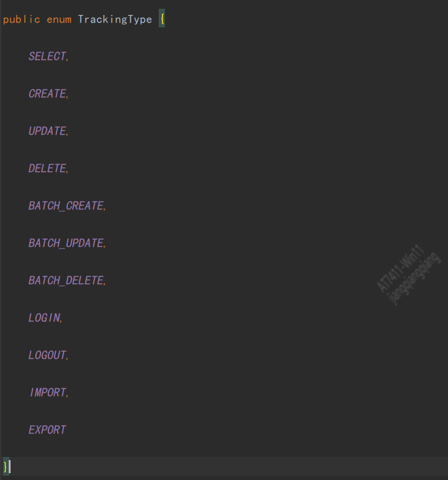Place cursor on TrackingType class name
This screenshot has width=448, height=480.
click(x=114, y=19)
